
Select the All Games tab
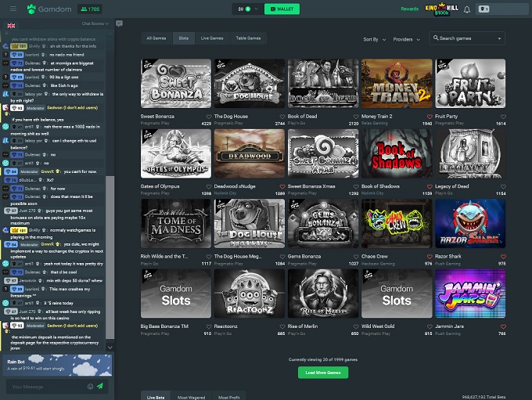pos(156,38)
